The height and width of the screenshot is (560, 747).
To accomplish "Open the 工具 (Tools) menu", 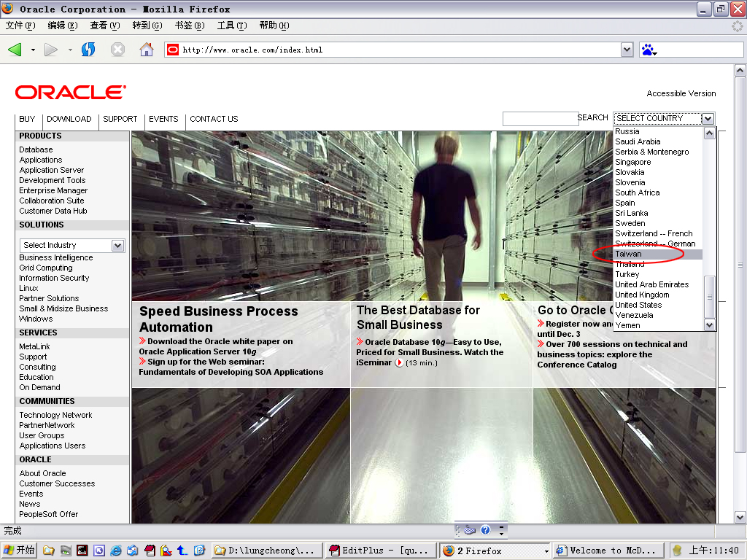I will [x=232, y=26].
